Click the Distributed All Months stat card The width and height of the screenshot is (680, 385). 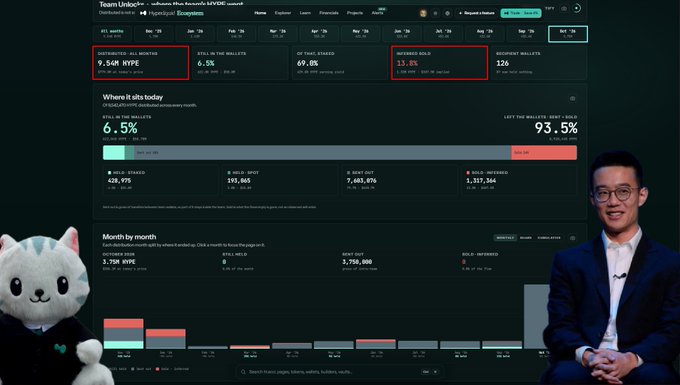[141, 63]
